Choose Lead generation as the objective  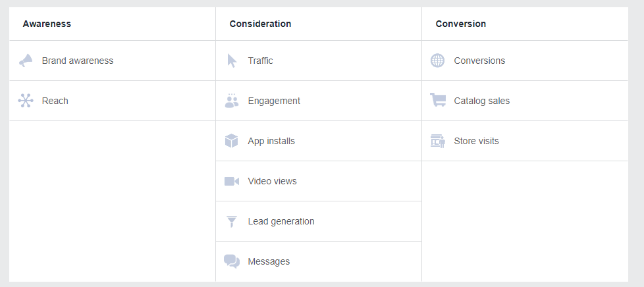coord(281,221)
